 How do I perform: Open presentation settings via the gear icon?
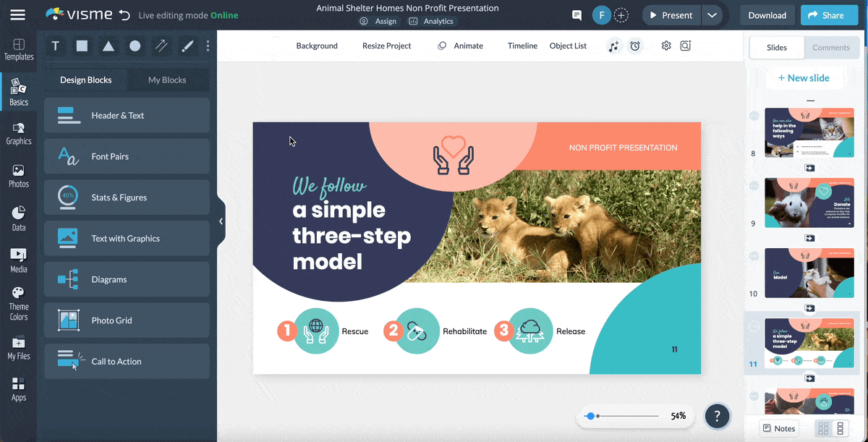click(x=666, y=46)
